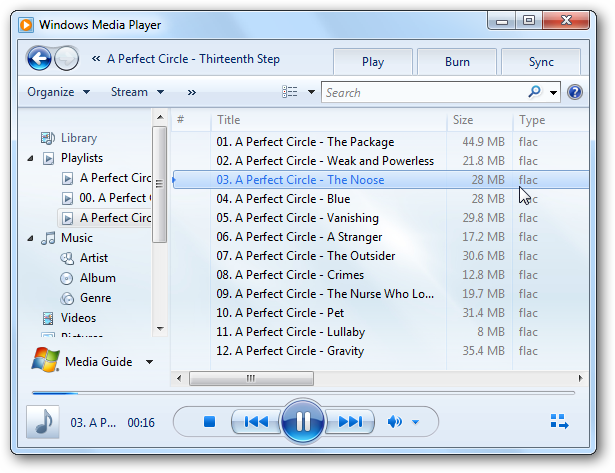Pause the current song
The image size is (615, 473).
303,422
